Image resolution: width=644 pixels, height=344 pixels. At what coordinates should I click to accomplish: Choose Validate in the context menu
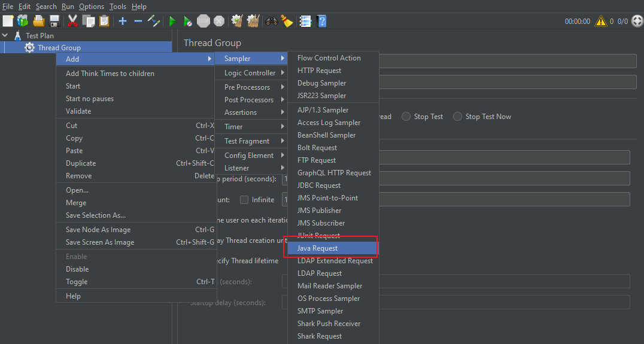tap(135, 111)
